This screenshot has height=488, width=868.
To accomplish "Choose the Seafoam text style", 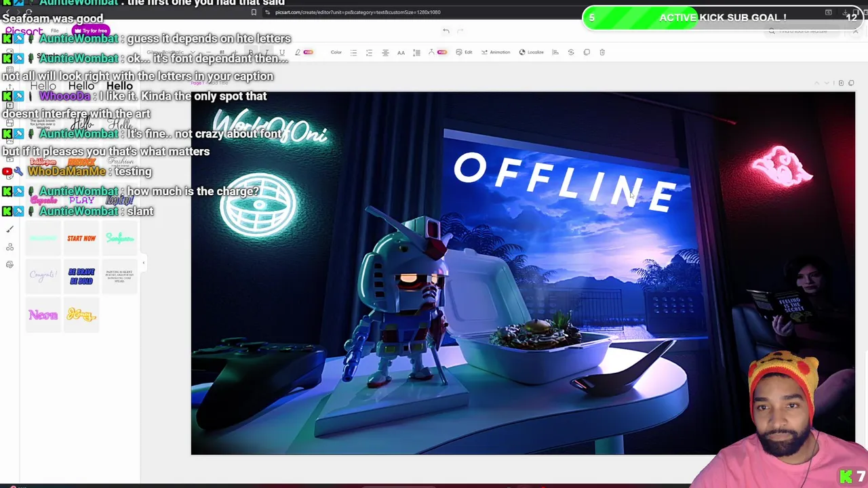I will 119,238.
